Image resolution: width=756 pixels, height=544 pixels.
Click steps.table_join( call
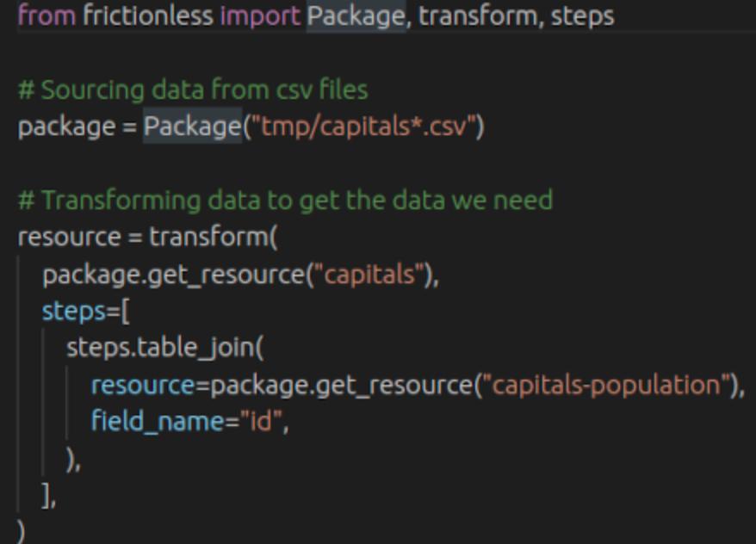[x=165, y=348]
